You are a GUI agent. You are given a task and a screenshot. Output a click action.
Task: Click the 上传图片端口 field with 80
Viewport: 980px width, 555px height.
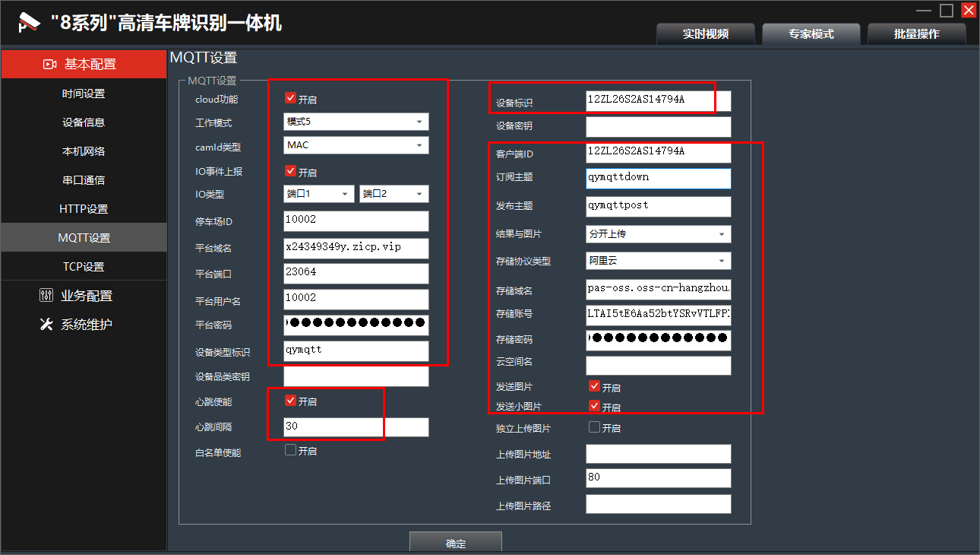pyautogui.click(x=659, y=478)
